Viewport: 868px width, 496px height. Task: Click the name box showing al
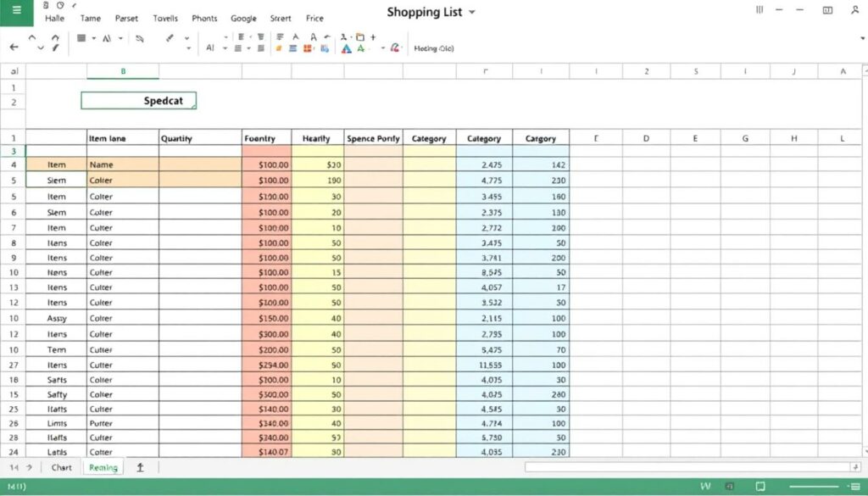click(x=14, y=71)
